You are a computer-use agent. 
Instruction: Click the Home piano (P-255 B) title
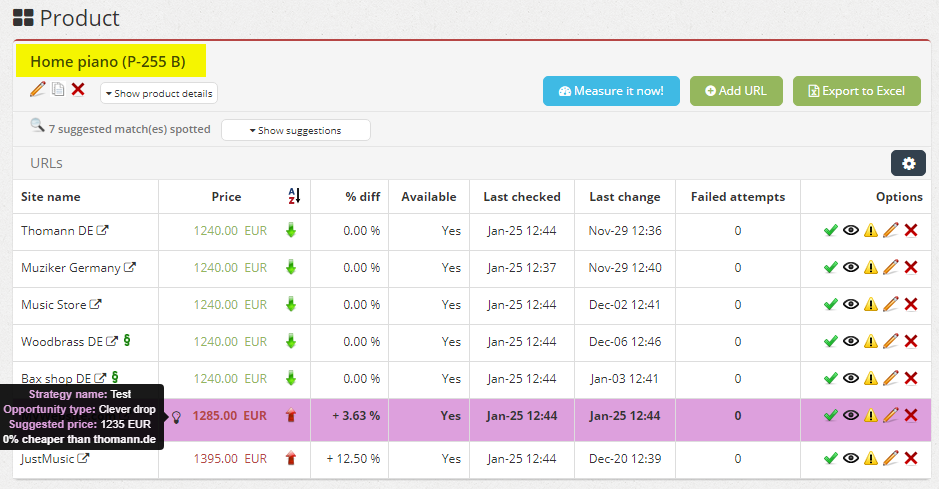108,62
